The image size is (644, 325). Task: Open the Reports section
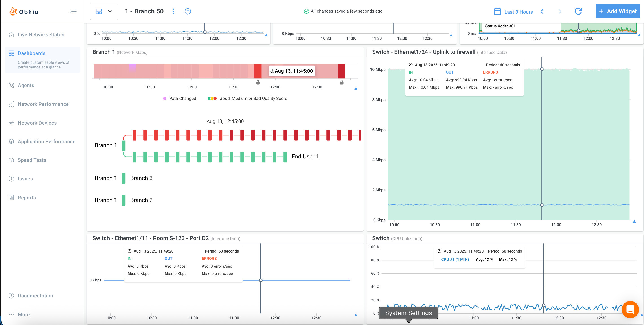tap(27, 197)
